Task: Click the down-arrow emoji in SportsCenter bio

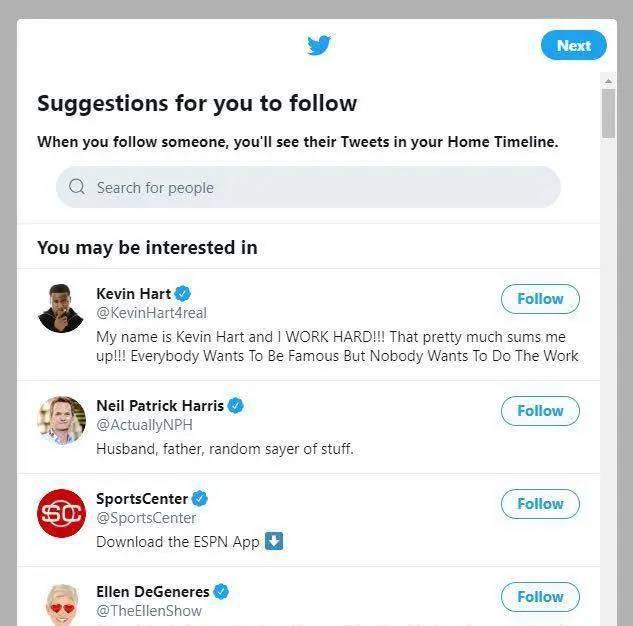Action: pyautogui.click(x=274, y=541)
